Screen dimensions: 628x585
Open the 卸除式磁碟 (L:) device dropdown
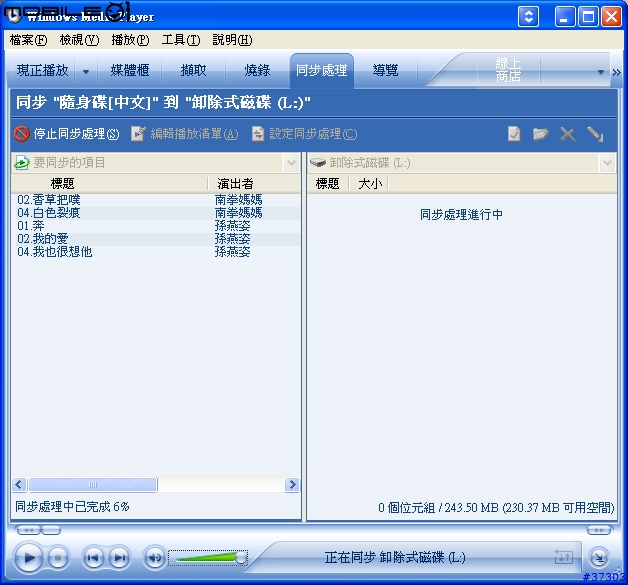607,163
